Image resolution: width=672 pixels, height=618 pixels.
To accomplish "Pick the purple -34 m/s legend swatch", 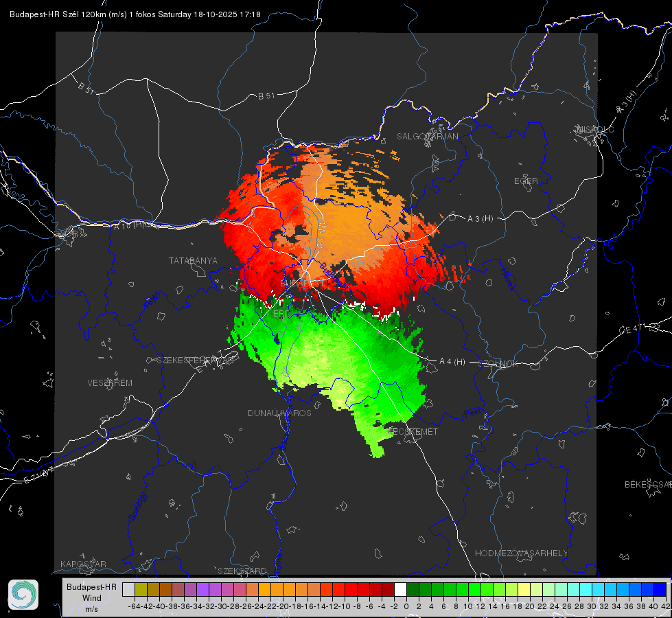I will coord(202,590).
